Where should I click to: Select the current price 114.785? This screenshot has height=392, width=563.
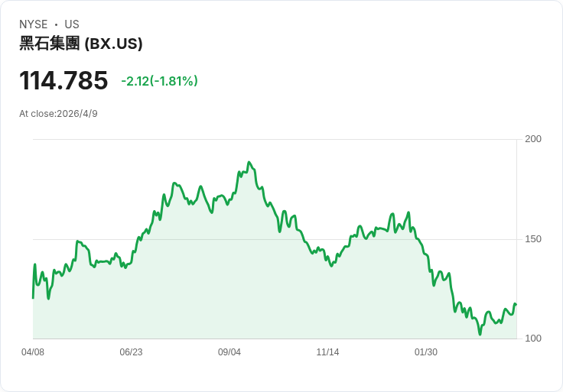pyautogui.click(x=63, y=80)
